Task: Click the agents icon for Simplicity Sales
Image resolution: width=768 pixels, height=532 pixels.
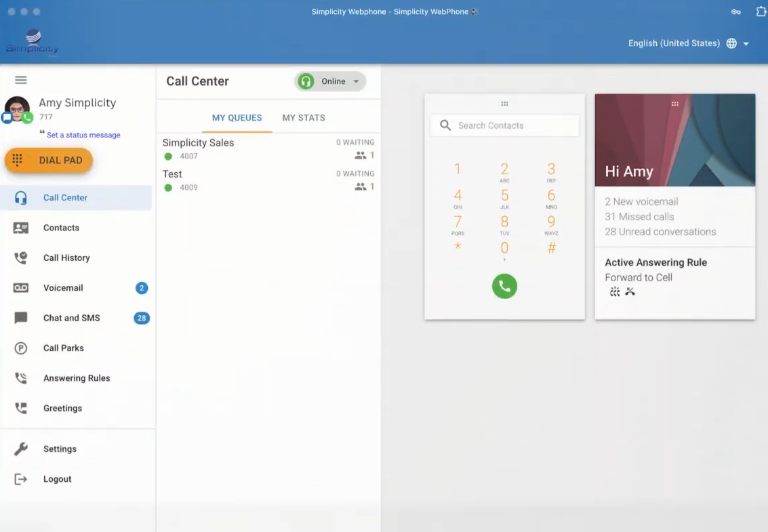Action: click(x=361, y=155)
